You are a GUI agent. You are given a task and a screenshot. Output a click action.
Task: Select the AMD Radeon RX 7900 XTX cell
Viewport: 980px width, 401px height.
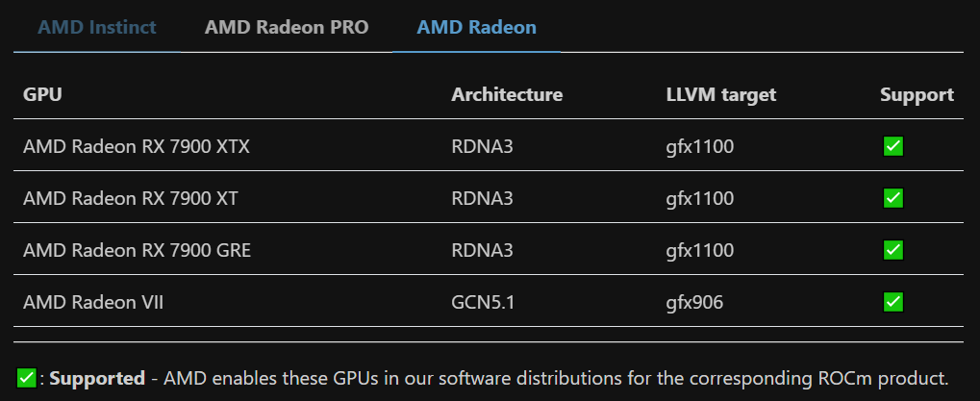(142, 146)
